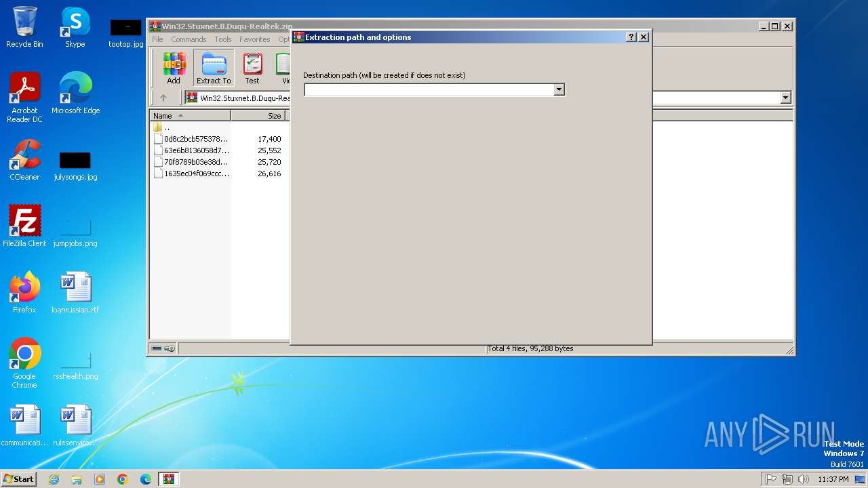
Task: Open the FileZilla Client desktop shortcut
Action: (24, 226)
